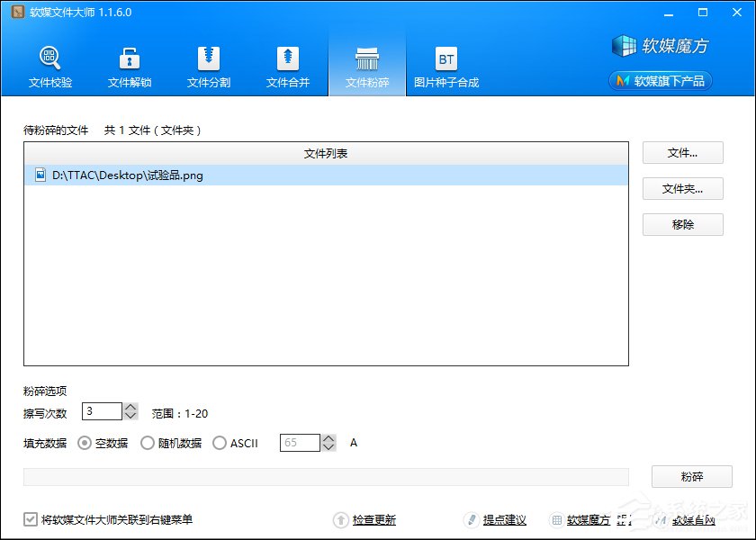Open the 图片种子合成 BT tool
This screenshot has height=540, width=756.
coord(446,67)
